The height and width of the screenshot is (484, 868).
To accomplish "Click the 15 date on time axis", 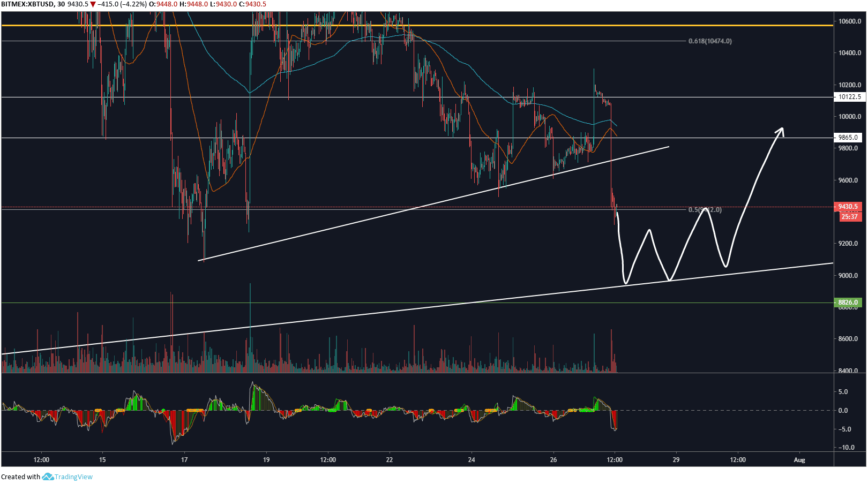I will coord(102,459).
